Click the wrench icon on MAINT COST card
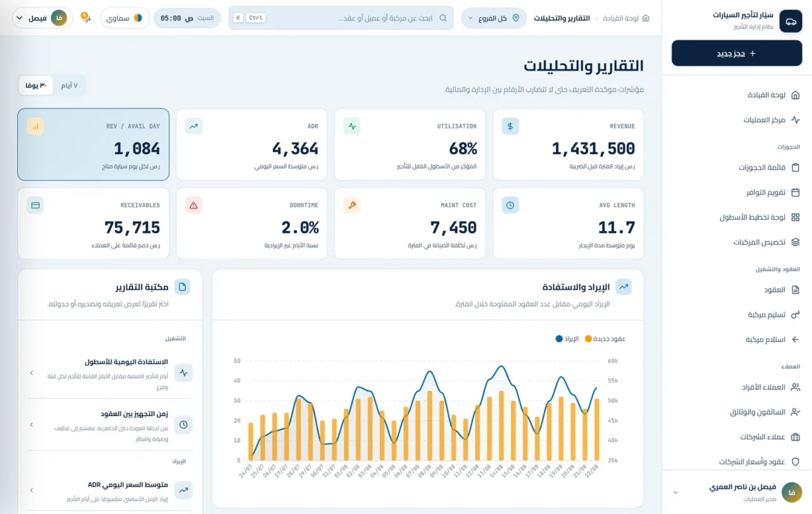 coord(352,205)
